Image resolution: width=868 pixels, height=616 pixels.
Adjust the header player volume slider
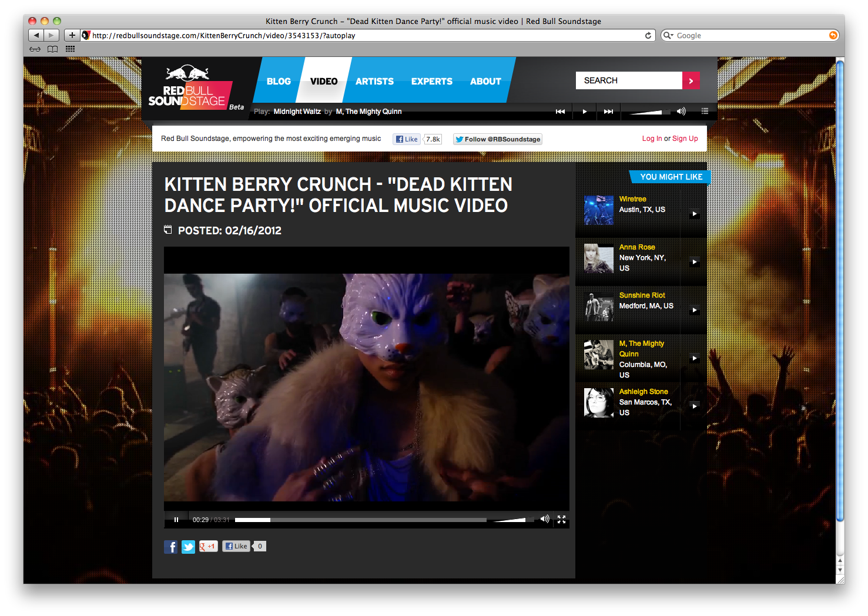tap(649, 112)
